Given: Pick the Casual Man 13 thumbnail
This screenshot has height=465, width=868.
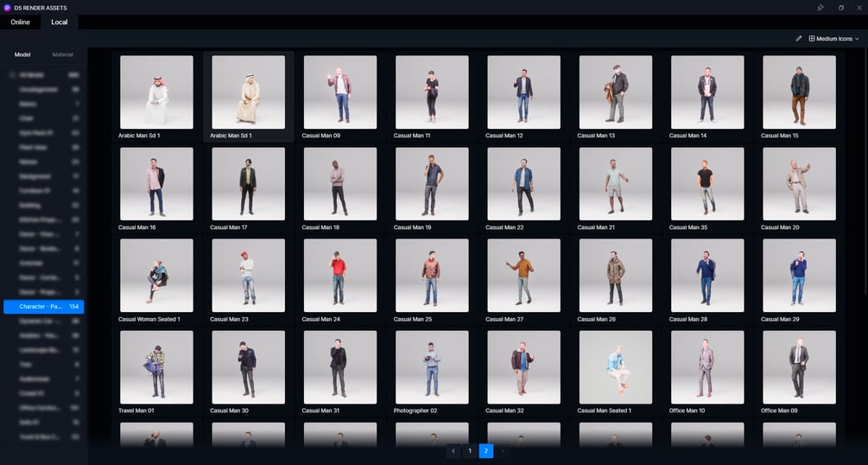Looking at the screenshot, I should click(x=616, y=92).
